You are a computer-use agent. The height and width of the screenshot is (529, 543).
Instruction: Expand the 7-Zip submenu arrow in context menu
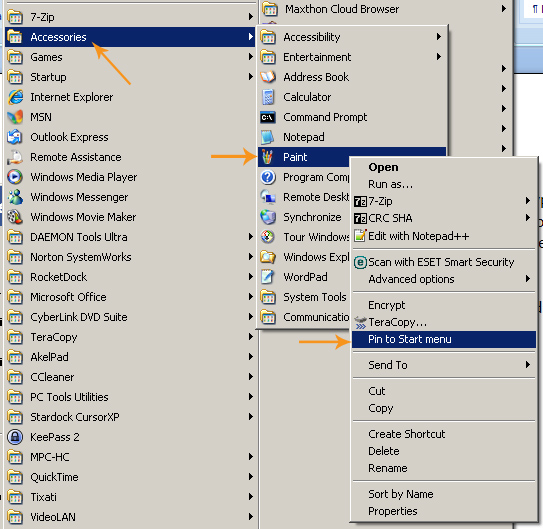coord(527,201)
